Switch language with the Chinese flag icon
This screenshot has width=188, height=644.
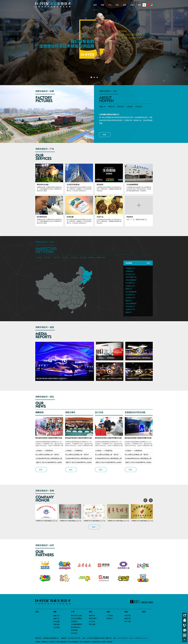click(x=148, y=5)
